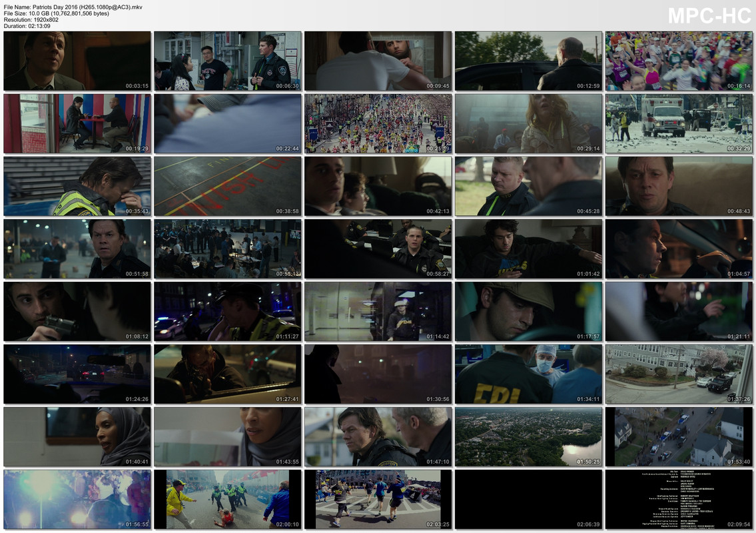Choose the thumbnail marked 00:19:29
Viewport: 756px width, 533px height.
[x=77, y=124]
